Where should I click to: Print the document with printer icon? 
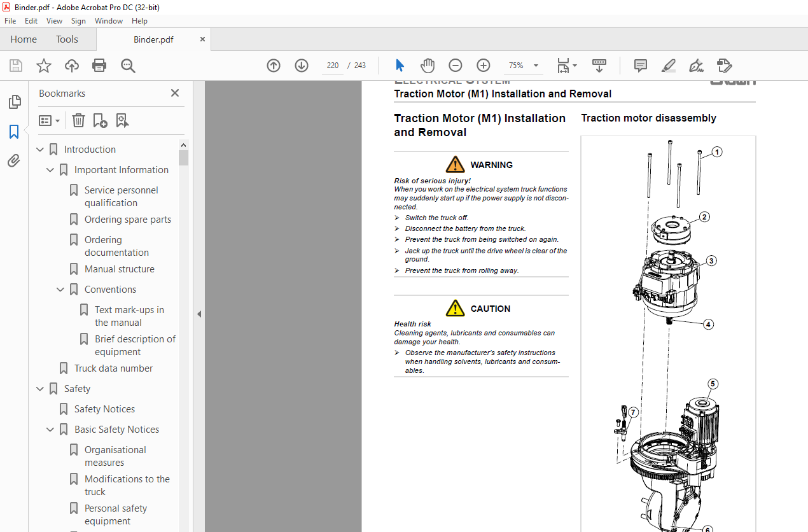click(99, 66)
